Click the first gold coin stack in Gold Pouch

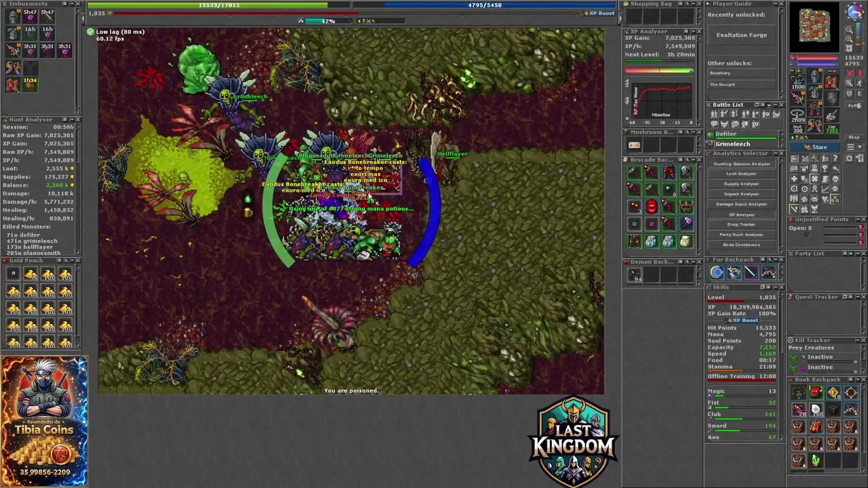click(31, 274)
